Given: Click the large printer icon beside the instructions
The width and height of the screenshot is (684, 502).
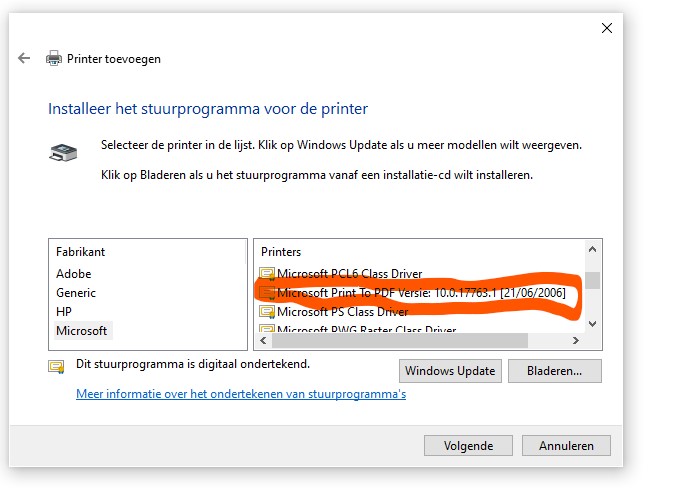Looking at the screenshot, I should coord(62,153).
